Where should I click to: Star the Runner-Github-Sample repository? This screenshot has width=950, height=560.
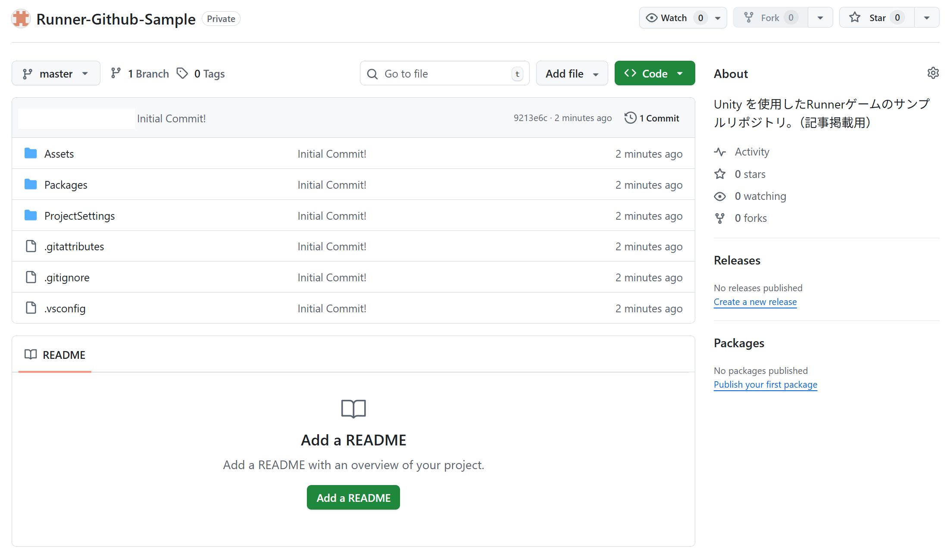(x=875, y=17)
